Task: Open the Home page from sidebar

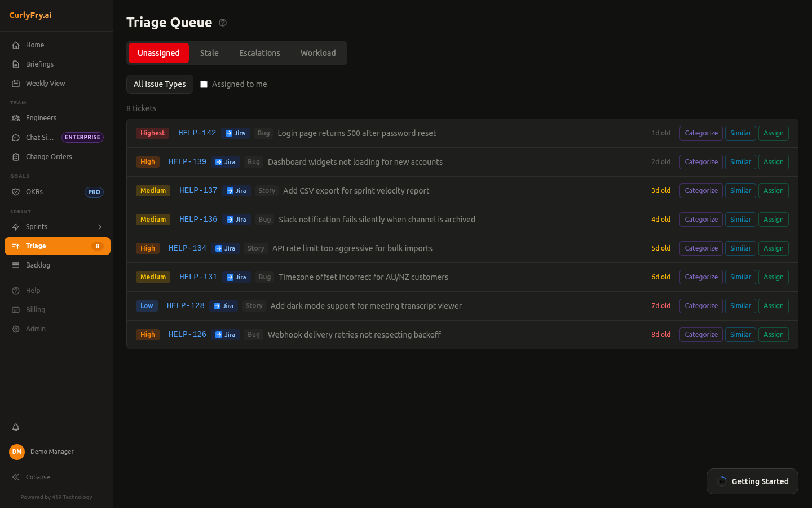Action: tap(34, 45)
